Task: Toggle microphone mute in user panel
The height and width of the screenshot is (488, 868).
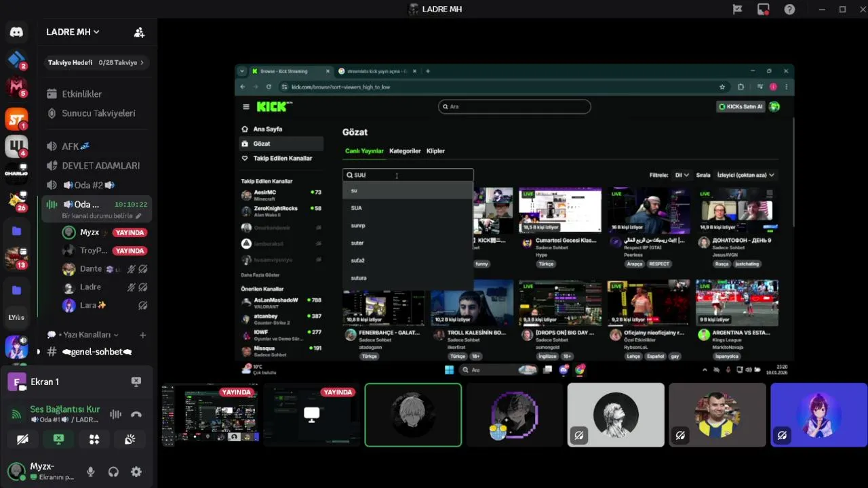Action: coord(90,472)
